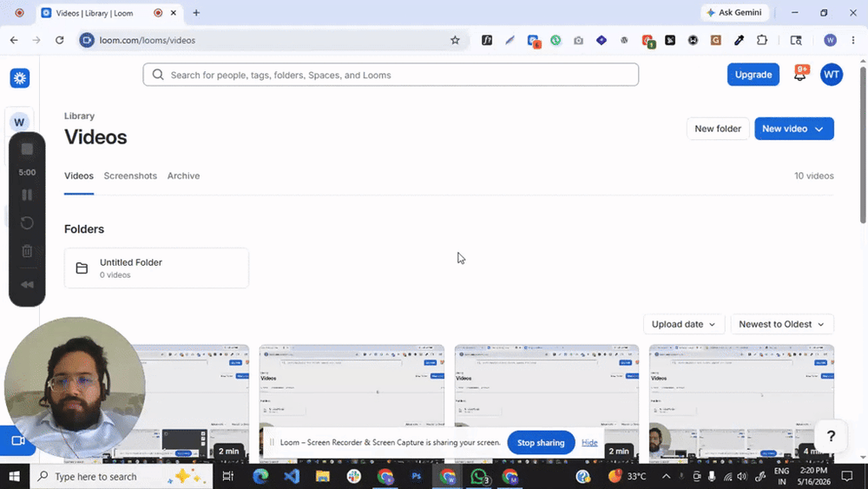Open the second video thumbnail from left
Viewport: 868px width, 489px height.
coord(352,386)
